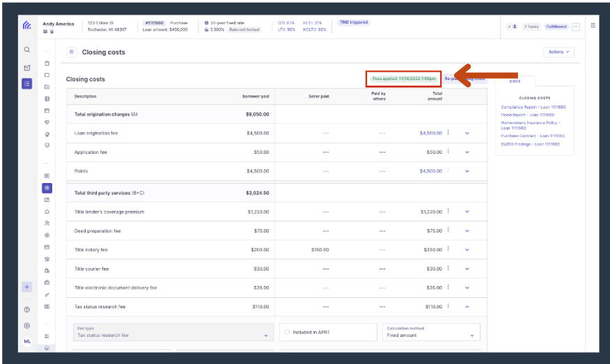The height and width of the screenshot is (364, 610).
Task: Open the folder icon in loan navigation
Action: click(47, 75)
